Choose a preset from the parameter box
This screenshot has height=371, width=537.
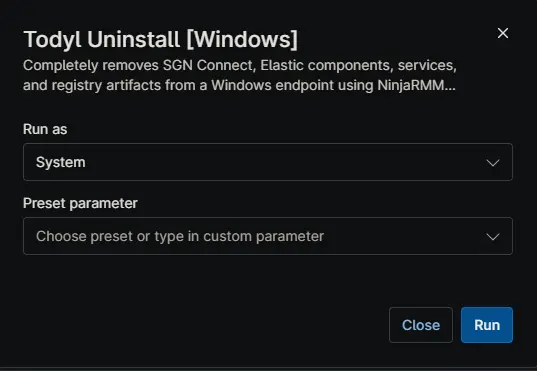[x=268, y=236]
